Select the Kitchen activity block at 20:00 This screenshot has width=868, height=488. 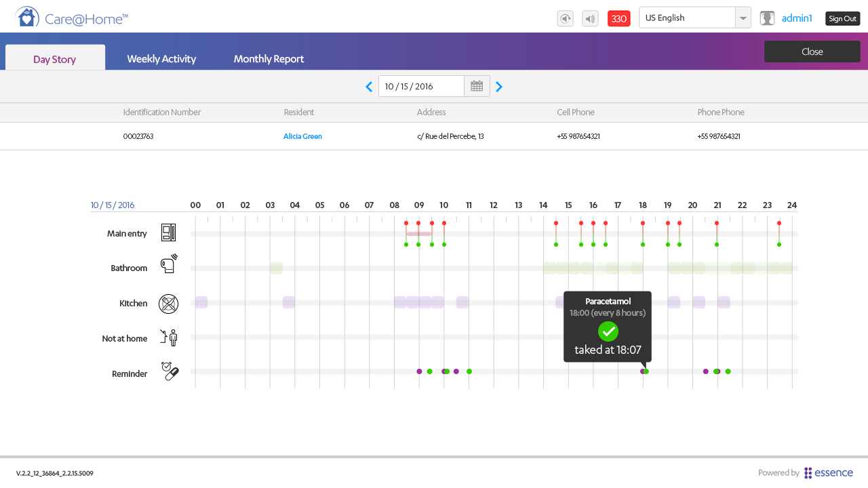698,302
